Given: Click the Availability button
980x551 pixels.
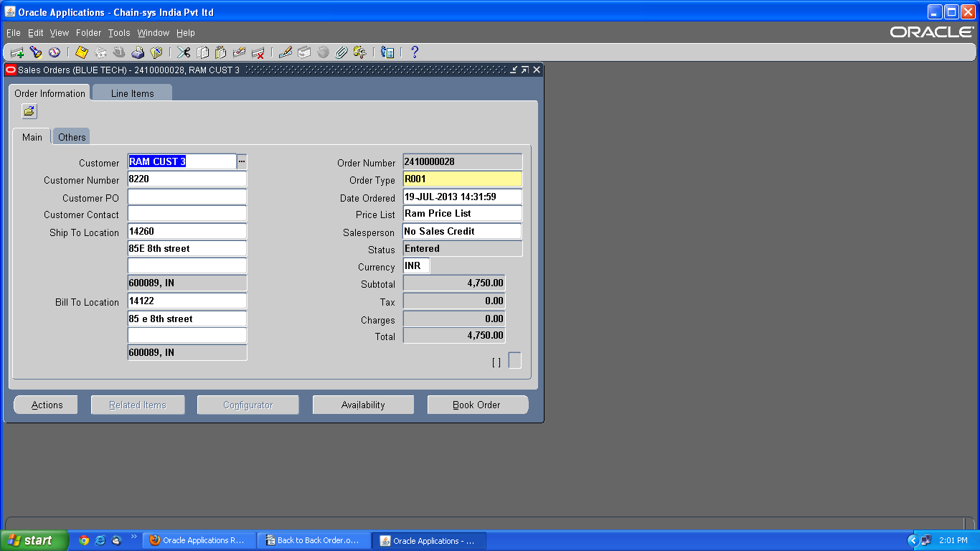Looking at the screenshot, I should [x=363, y=405].
